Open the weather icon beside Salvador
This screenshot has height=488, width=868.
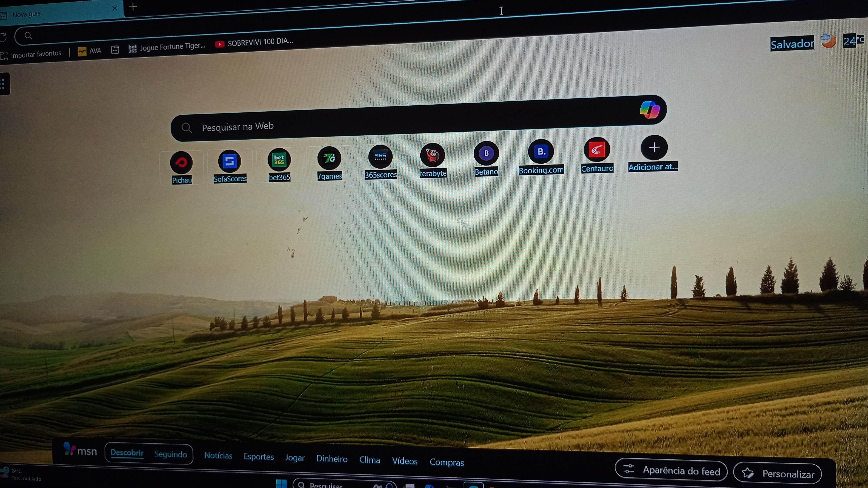(828, 41)
